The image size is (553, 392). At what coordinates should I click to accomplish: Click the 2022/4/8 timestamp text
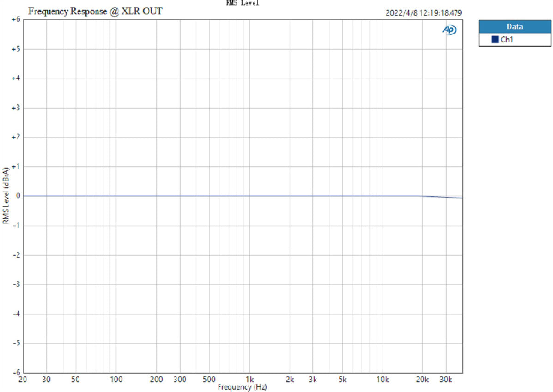(x=423, y=13)
